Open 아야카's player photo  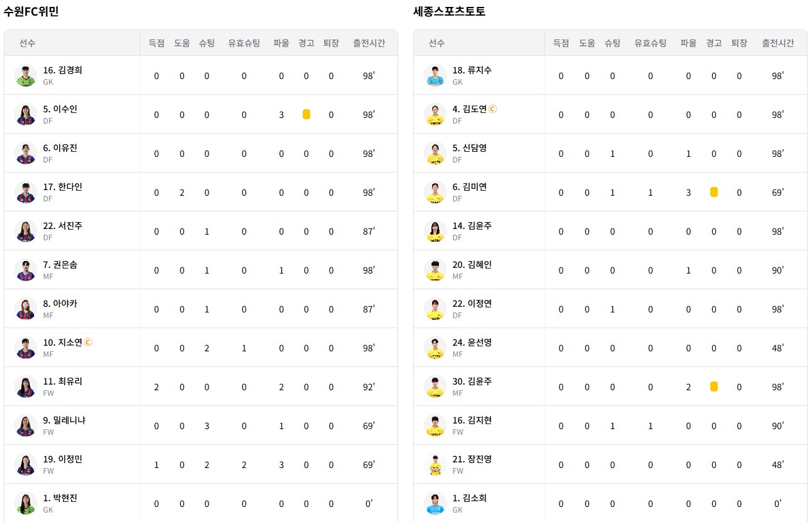pyautogui.click(x=26, y=309)
